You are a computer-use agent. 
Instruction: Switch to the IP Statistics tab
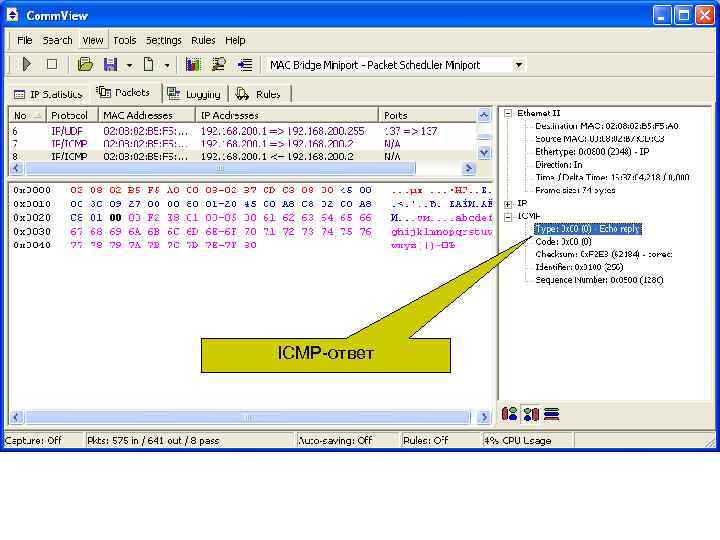[49, 94]
